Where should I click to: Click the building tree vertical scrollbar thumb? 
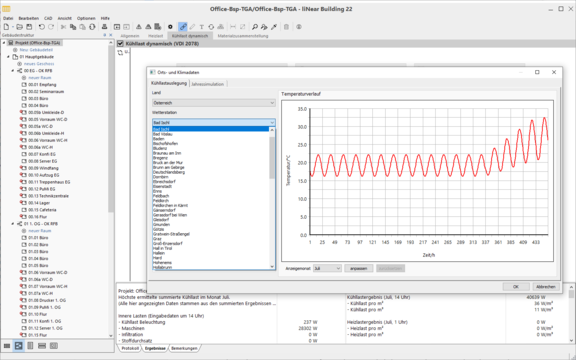(111, 129)
